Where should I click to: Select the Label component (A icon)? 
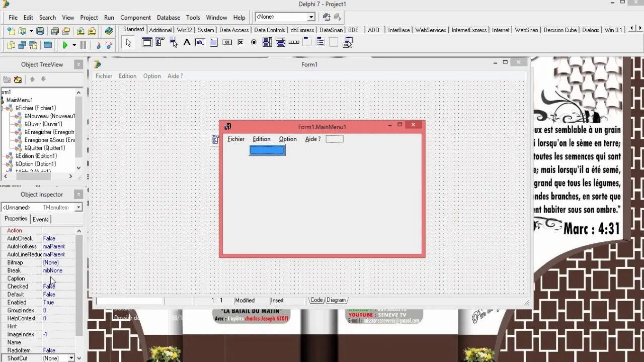[187, 43]
